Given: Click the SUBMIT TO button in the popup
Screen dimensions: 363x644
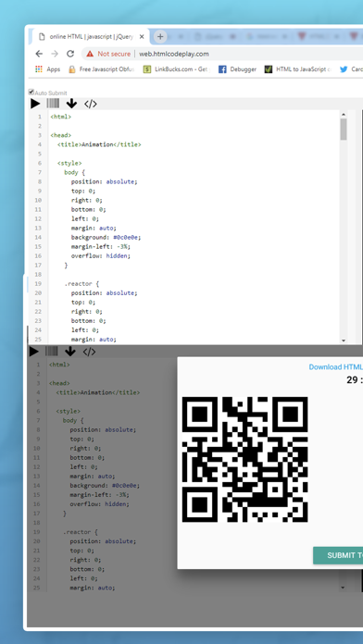Looking at the screenshot, I should point(338,555).
